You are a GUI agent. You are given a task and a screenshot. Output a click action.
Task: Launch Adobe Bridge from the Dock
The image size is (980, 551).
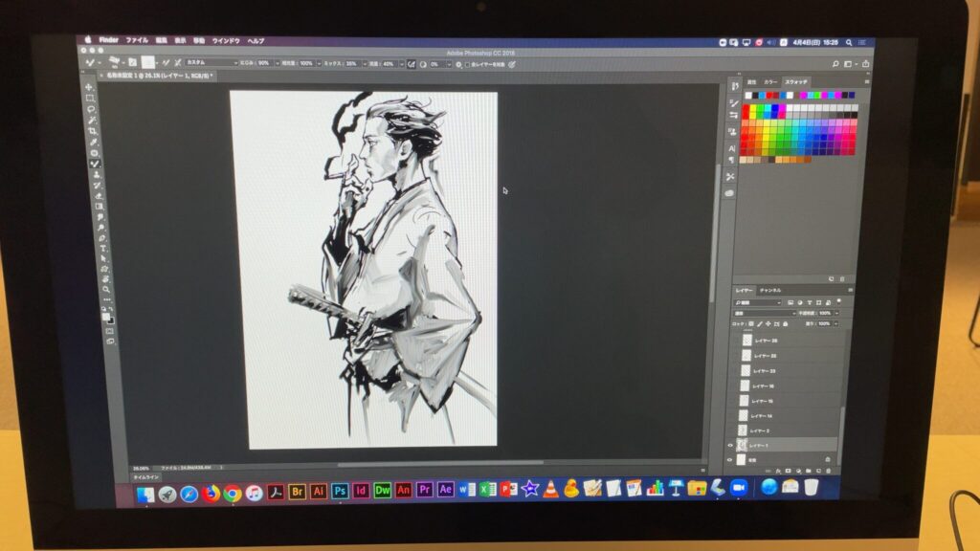[297, 492]
